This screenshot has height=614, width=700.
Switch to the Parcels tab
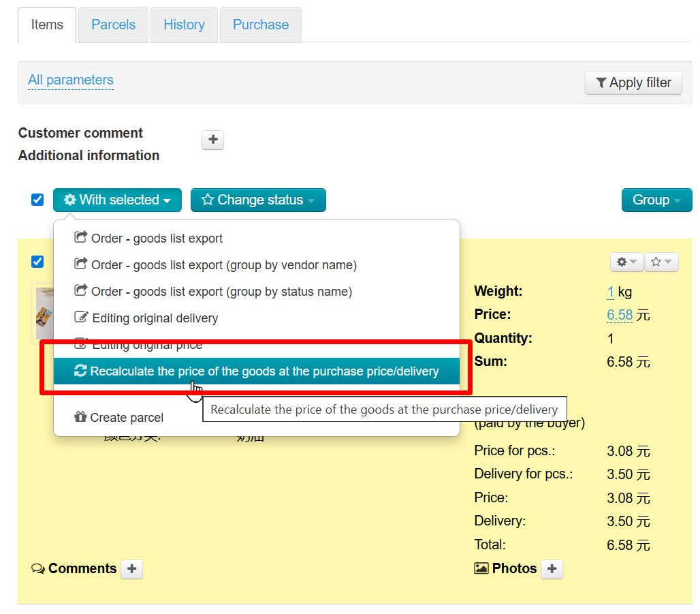click(113, 25)
